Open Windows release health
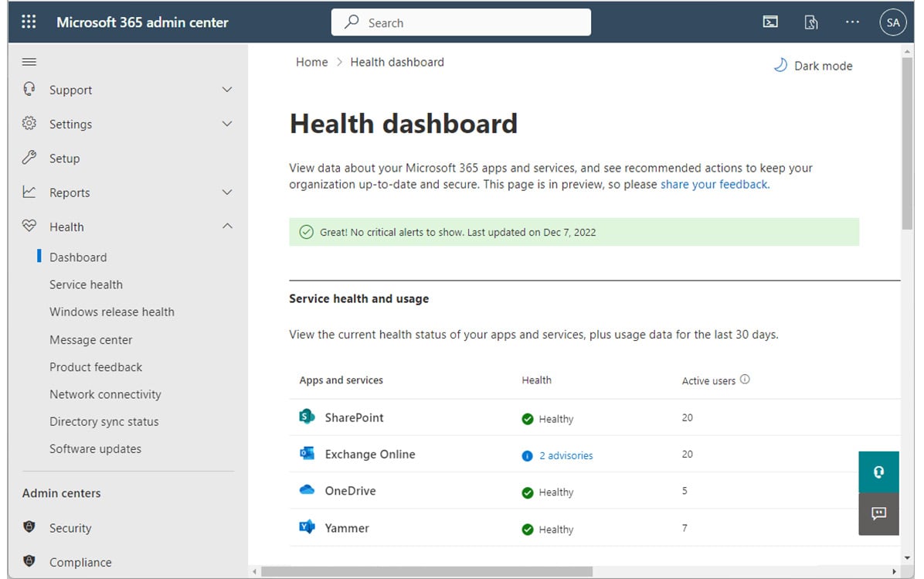 click(x=112, y=312)
